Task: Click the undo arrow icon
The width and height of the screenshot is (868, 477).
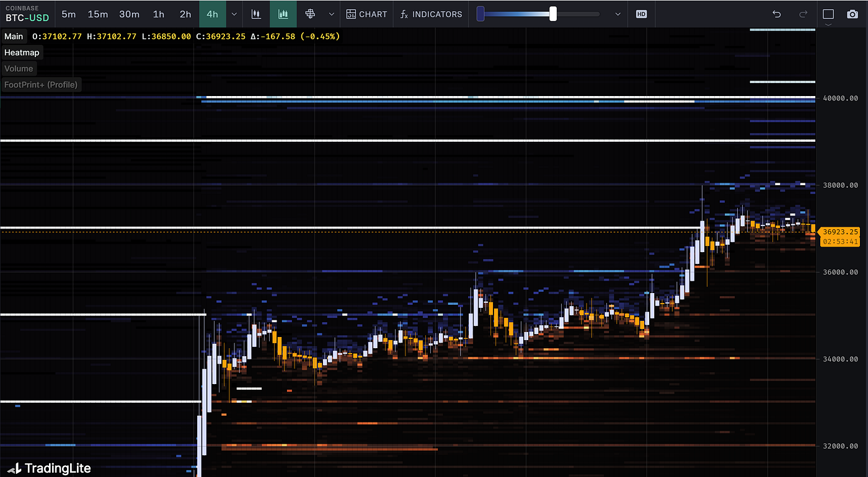Action: pyautogui.click(x=776, y=14)
